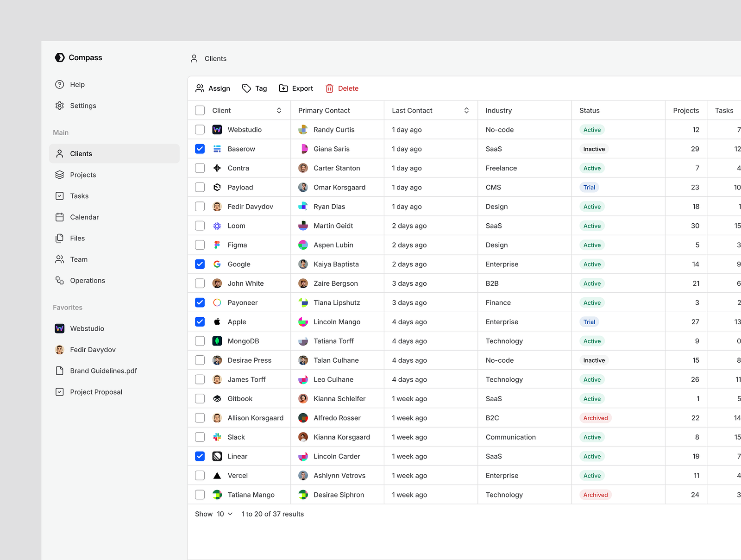Viewport: 741px width, 560px height.
Task: Check the Contra row checkbox
Action: pyautogui.click(x=200, y=168)
